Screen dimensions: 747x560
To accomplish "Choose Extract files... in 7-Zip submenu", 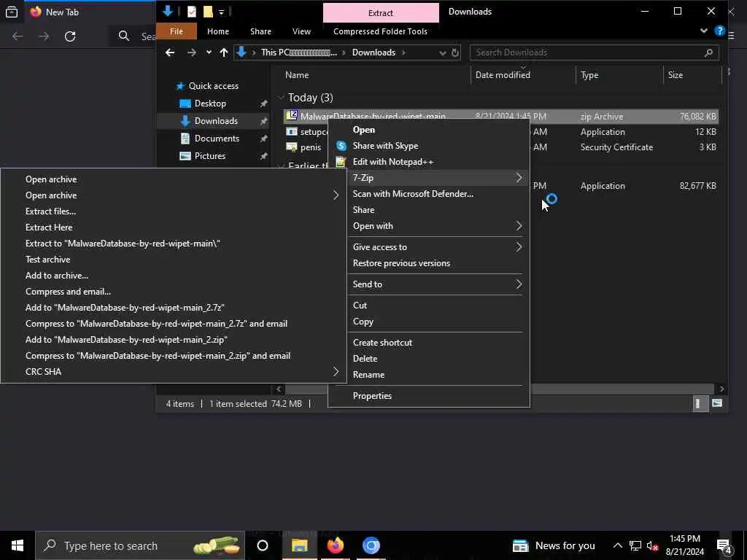I will point(50,211).
